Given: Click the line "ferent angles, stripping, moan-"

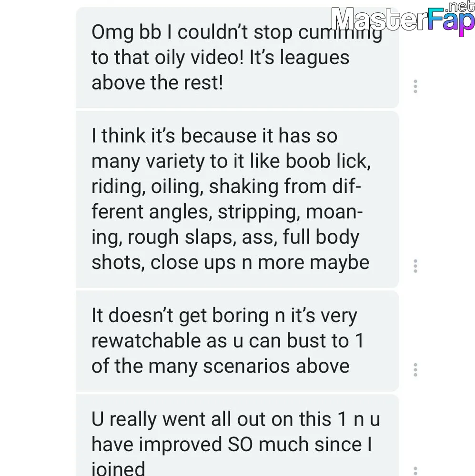Looking at the screenshot, I should click(227, 212).
